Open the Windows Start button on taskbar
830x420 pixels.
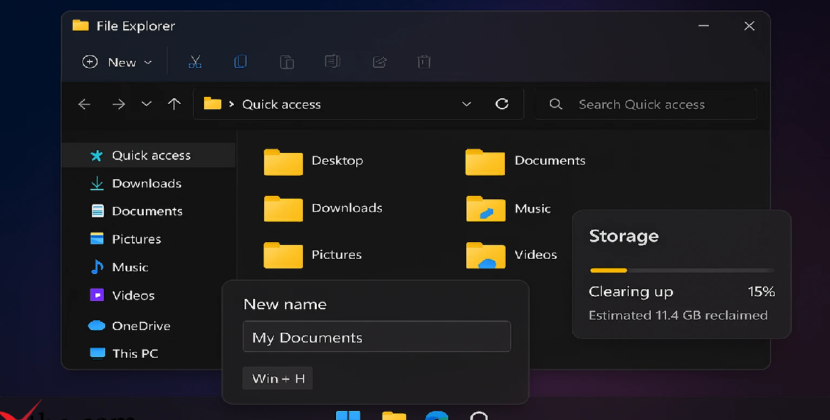tap(348, 415)
